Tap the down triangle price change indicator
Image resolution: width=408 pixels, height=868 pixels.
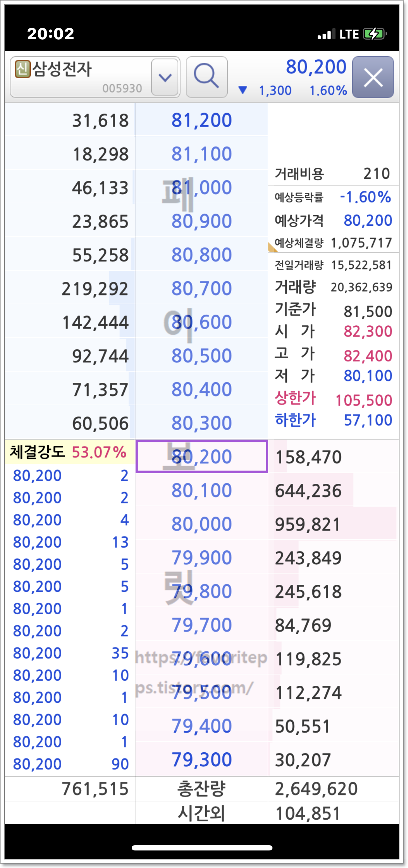click(x=243, y=90)
